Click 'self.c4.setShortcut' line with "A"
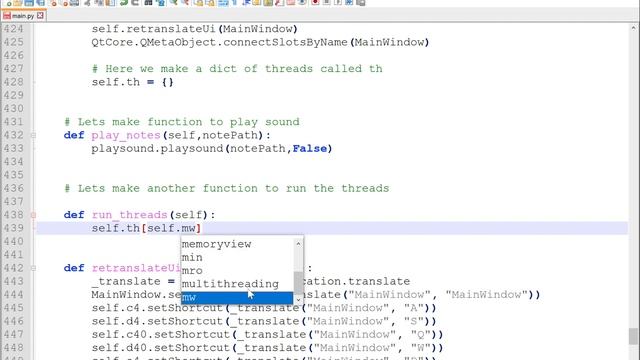 [264, 308]
